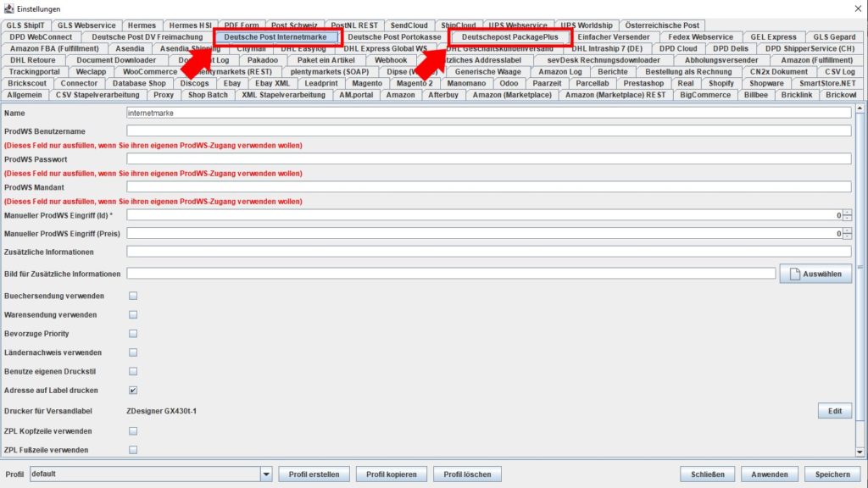
Task: Decrease Manueller ProdWS Eingriff (Id) value
Action: tap(847, 218)
